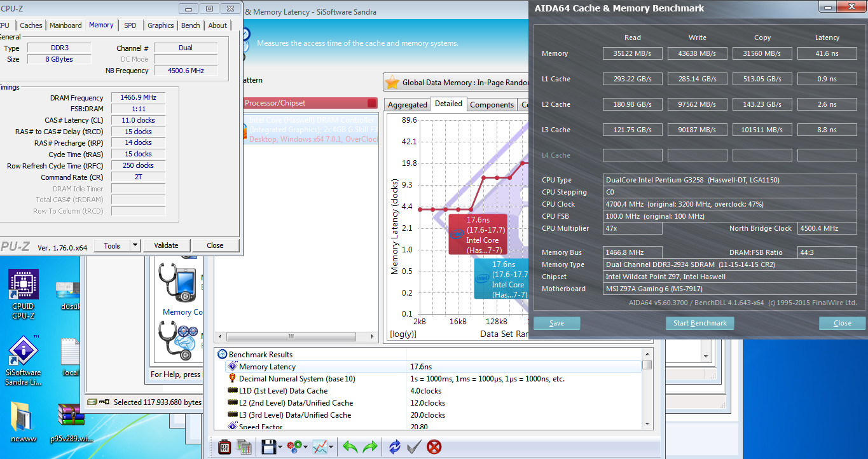
Task: Click the grey checkmark icon in Sandra toolbar
Action: [414, 447]
